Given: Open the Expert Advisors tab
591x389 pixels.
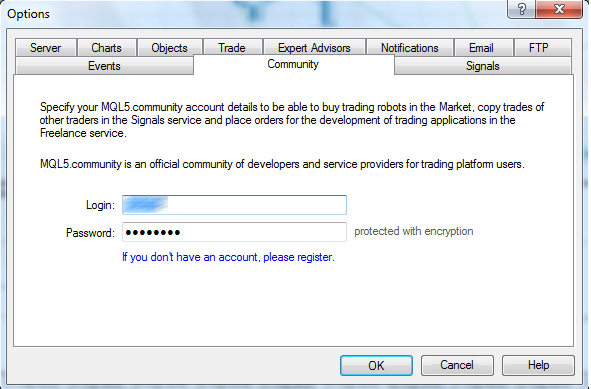Looking at the screenshot, I should tap(314, 48).
